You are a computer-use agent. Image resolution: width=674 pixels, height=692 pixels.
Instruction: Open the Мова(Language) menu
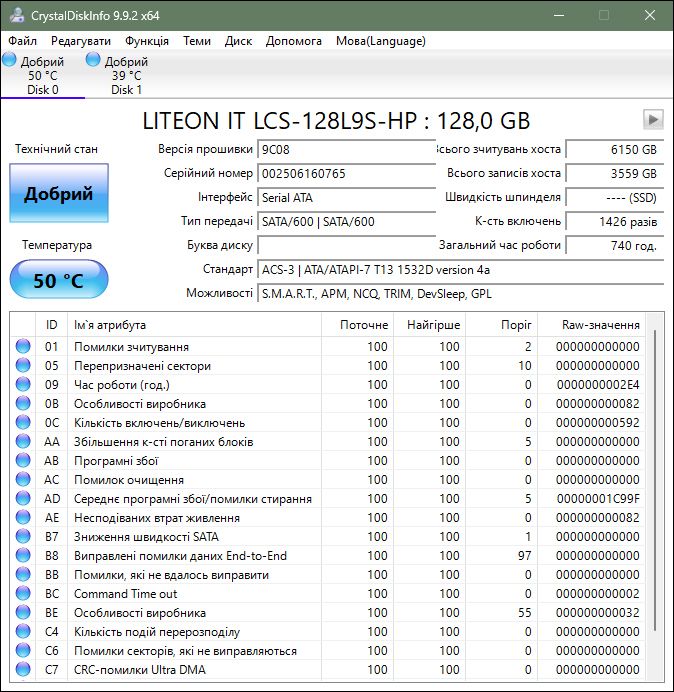380,41
